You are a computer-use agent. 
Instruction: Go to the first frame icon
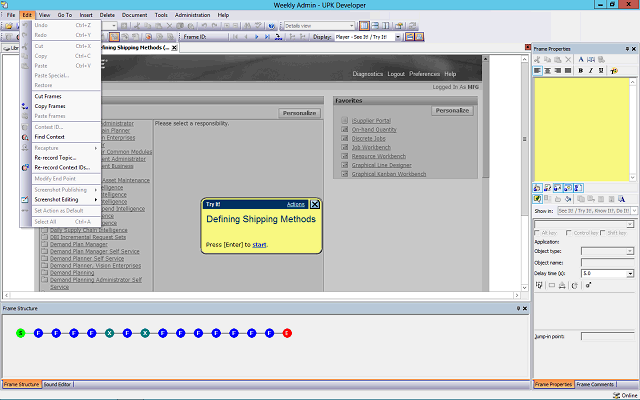point(236,37)
